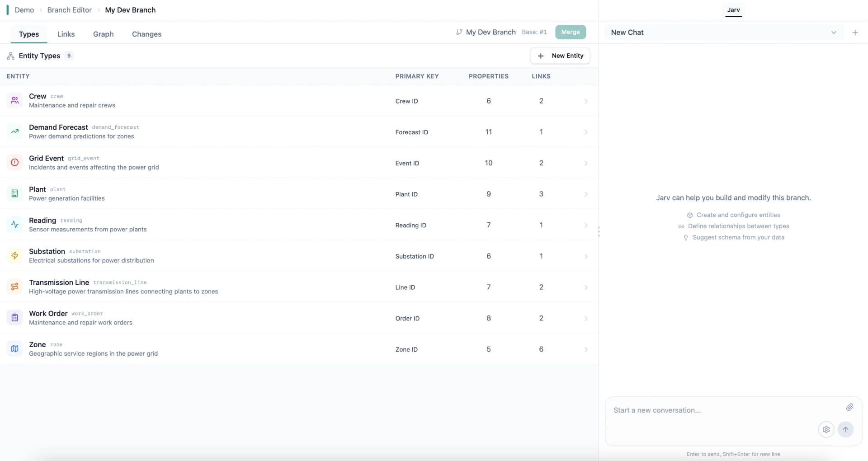The width and height of the screenshot is (868, 461).
Task: Select the Transmission Line network icon
Action: click(x=15, y=286)
